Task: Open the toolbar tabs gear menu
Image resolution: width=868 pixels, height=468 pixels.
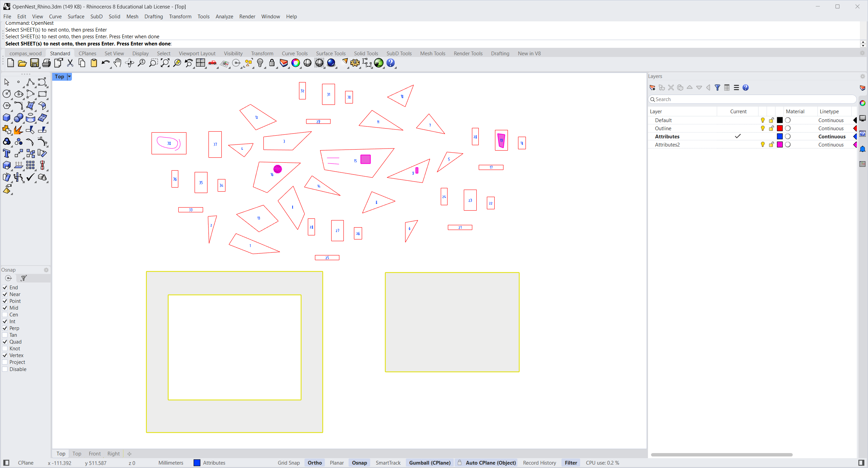Action: 863,53
